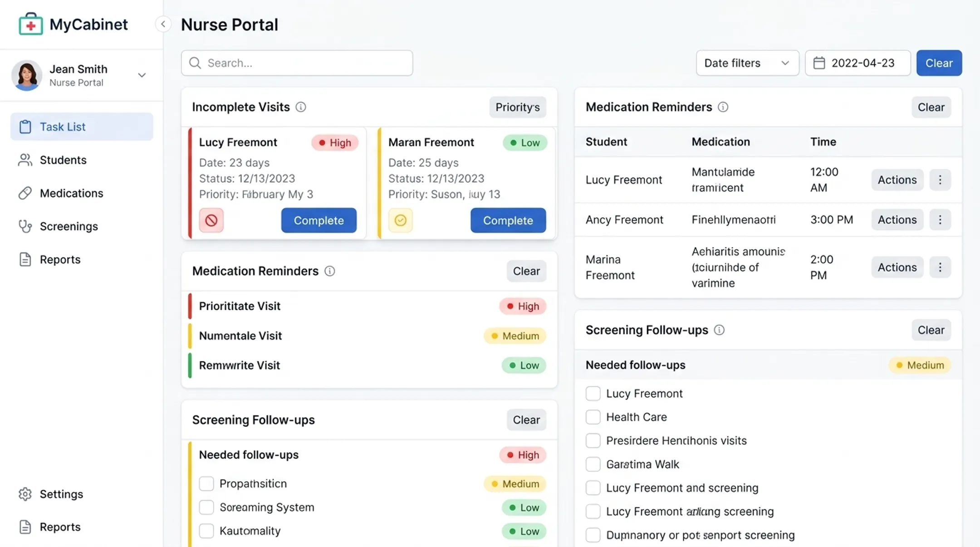
Task: Collapse the sidebar with the chevron button
Action: pyautogui.click(x=163, y=24)
